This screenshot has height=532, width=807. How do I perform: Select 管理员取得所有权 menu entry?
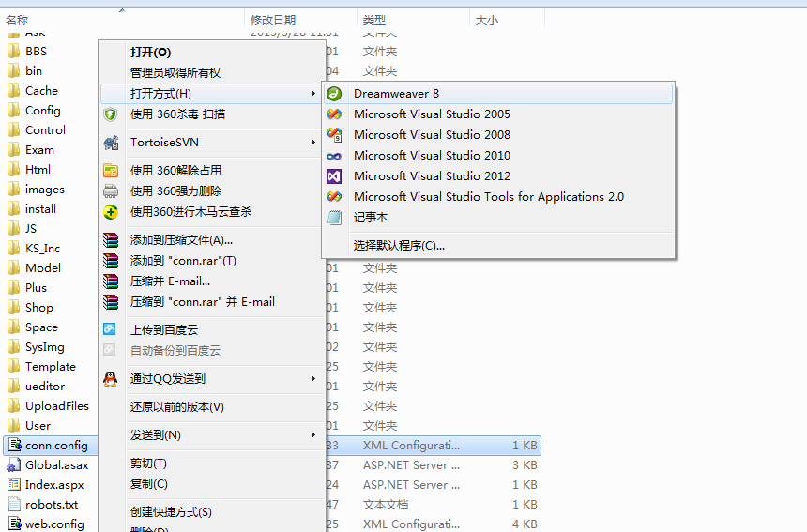[x=212, y=72]
